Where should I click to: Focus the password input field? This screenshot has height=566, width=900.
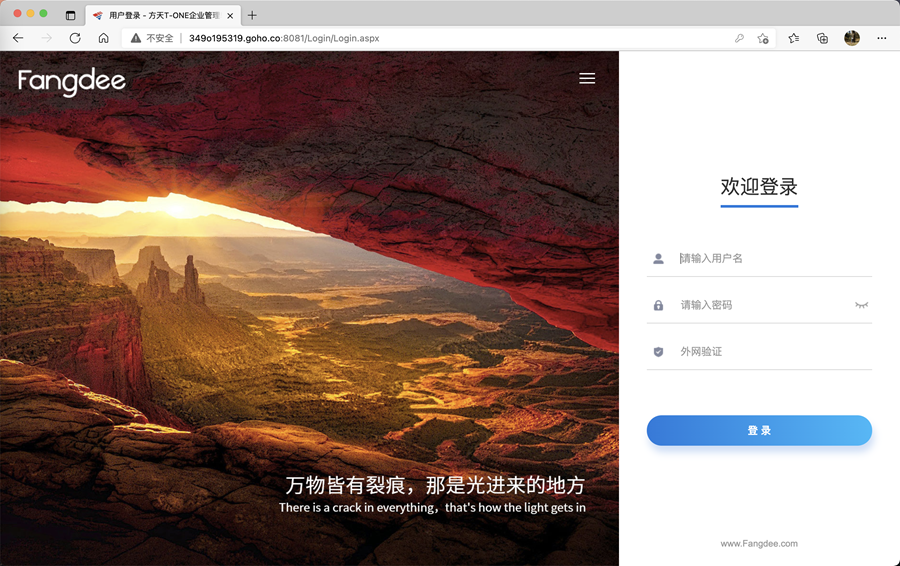click(759, 305)
